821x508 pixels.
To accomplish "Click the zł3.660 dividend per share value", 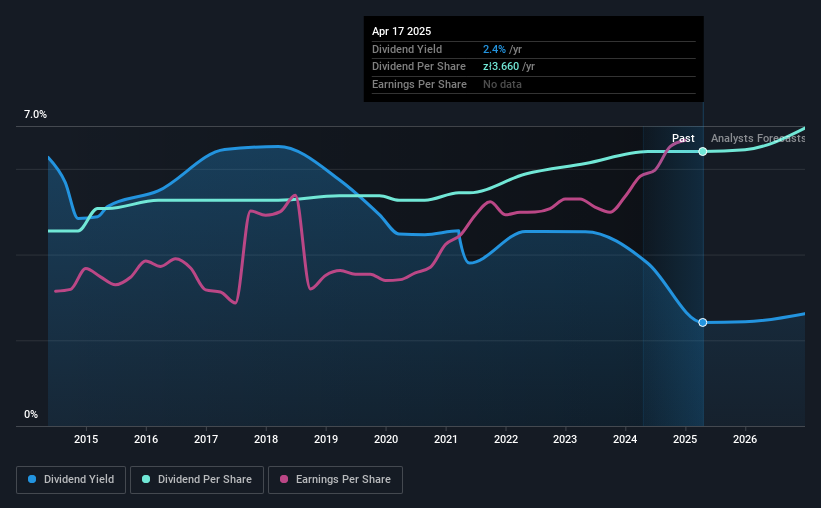I will [x=501, y=67].
